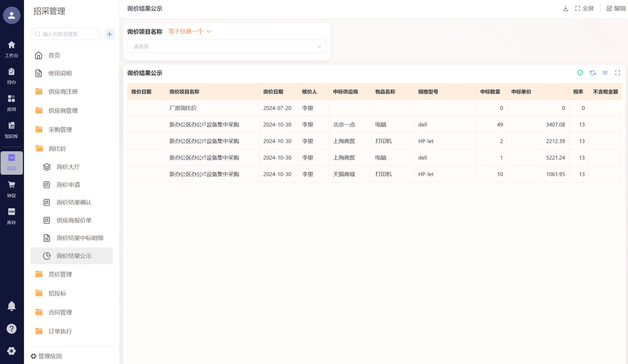
Task: Collapse the 询比价 folder
Action: pos(57,149)
